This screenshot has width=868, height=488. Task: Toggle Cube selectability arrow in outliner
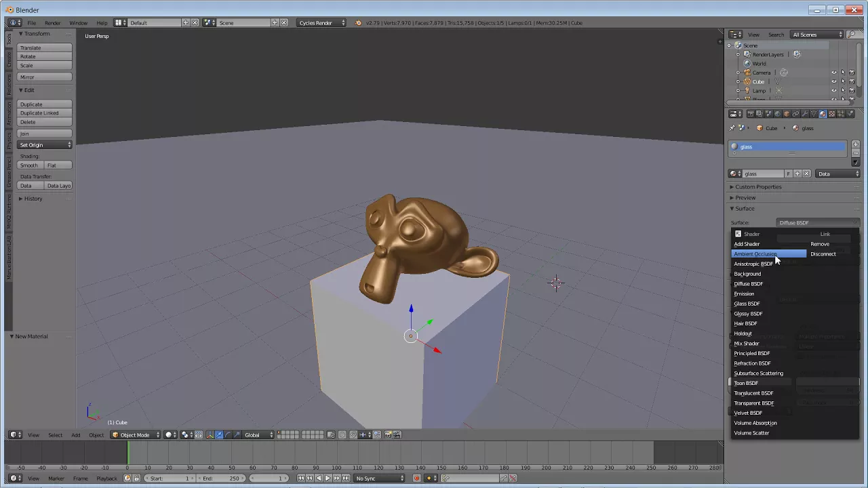[x=843, y=81]
